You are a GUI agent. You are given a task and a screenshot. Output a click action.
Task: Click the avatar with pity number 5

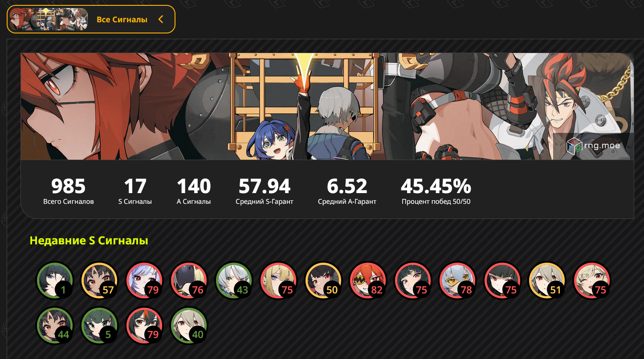coord(99,326)
